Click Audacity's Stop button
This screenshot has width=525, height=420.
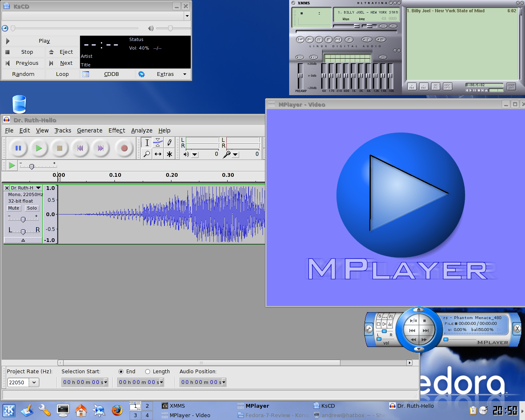pyautogui.click(x=59, y=148)
